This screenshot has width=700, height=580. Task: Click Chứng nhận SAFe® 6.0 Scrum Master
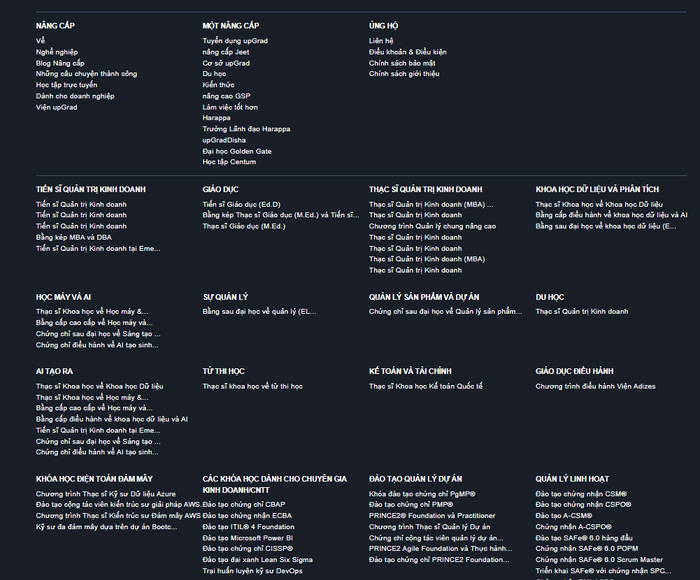pyautogui.click(x=599, y=559)
